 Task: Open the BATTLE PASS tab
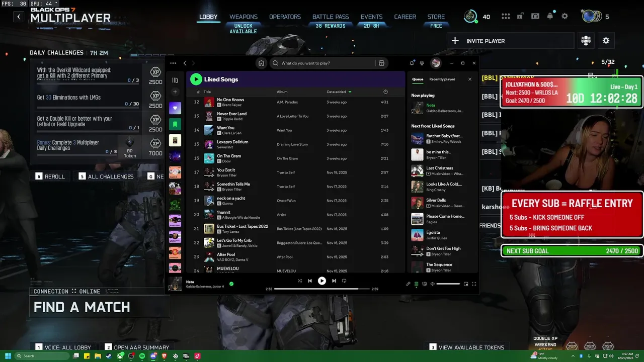point(331,17)
